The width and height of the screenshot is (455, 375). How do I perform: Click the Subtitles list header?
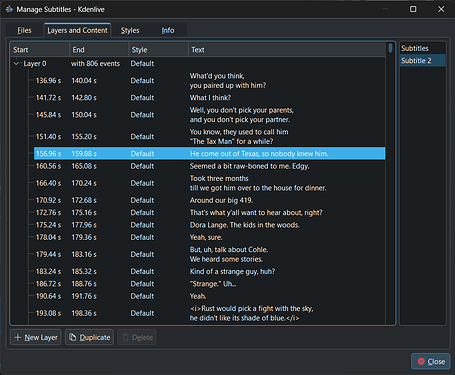point(423,48)
